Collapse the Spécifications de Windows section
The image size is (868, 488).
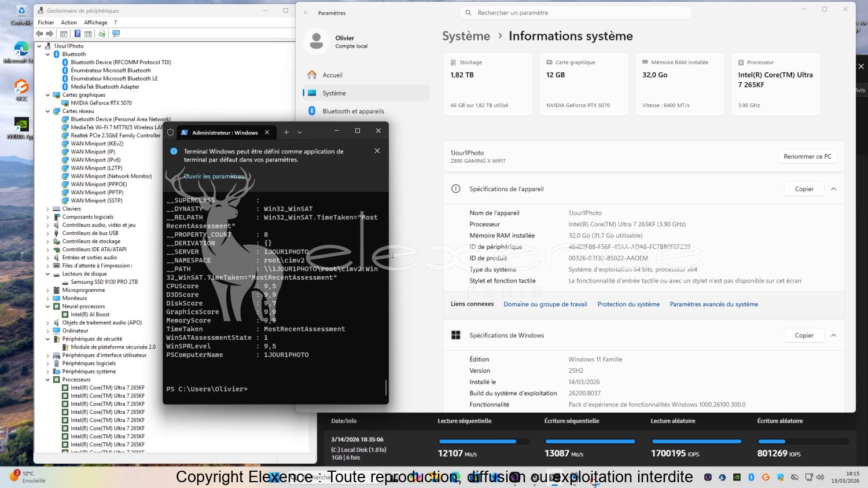click(x=833, y=336)
